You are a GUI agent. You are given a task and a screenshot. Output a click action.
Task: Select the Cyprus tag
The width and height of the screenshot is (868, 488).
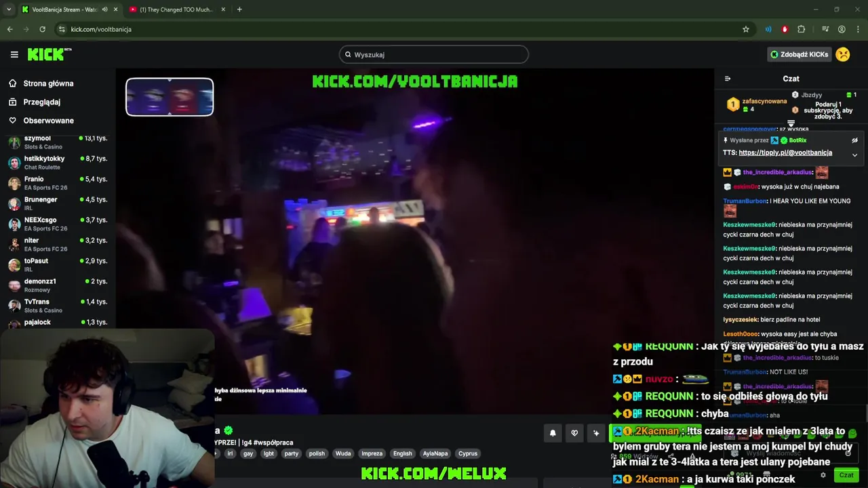click(468, 453)
